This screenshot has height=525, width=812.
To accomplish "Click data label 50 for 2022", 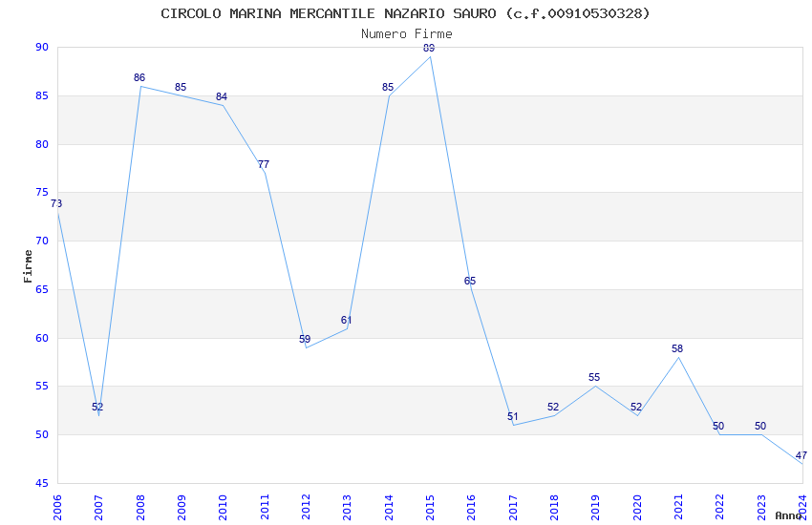I will click(718, 427).
